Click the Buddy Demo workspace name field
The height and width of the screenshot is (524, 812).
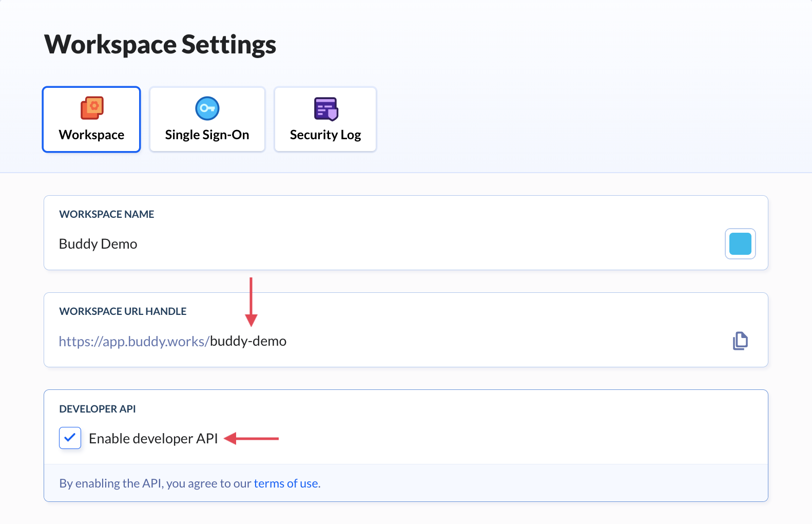tap(98, 244)
